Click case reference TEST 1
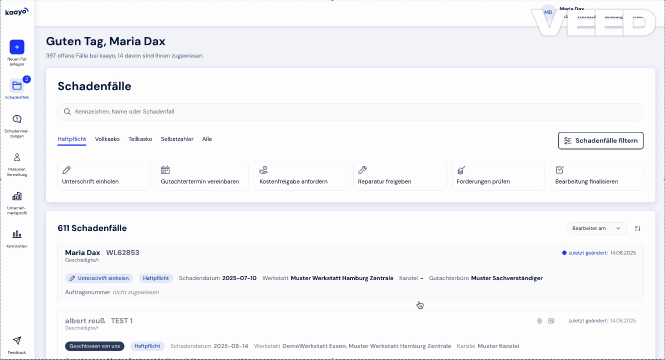This screenshot has width=665, height=360. pos(122,321)
